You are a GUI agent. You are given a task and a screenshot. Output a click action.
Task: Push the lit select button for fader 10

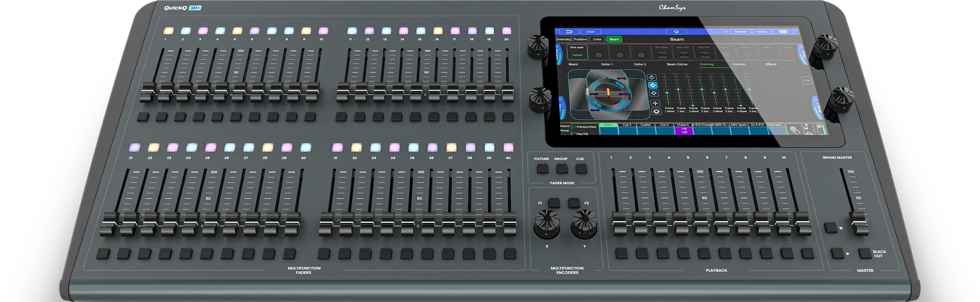(x=323, y=31)
